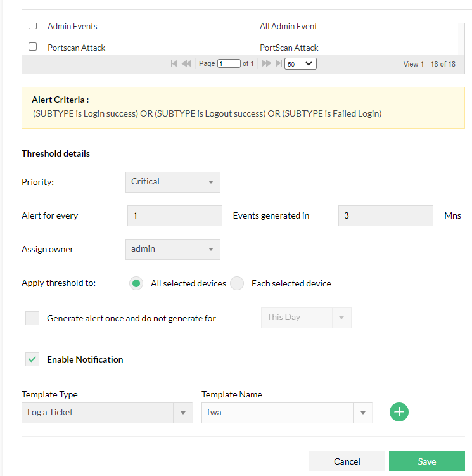
Task: Click the Events generated in minutes field
Action: (x=386, y=216)
